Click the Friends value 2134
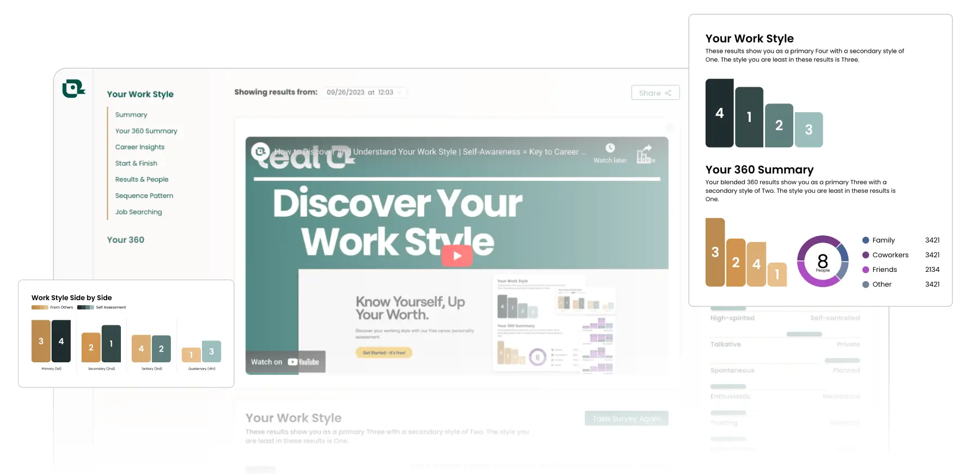This screenshot has height=474, width=980. coord(933,270)
